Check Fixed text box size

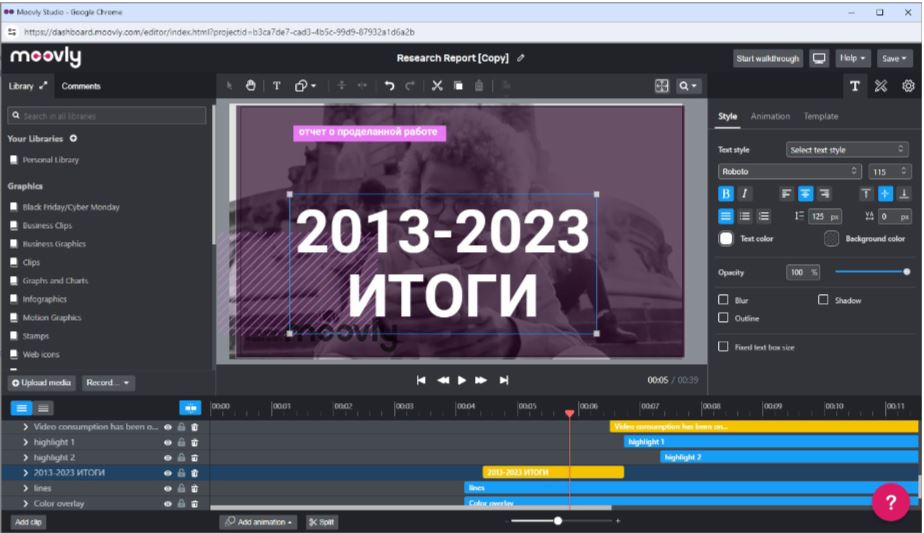tap(723, 347)
